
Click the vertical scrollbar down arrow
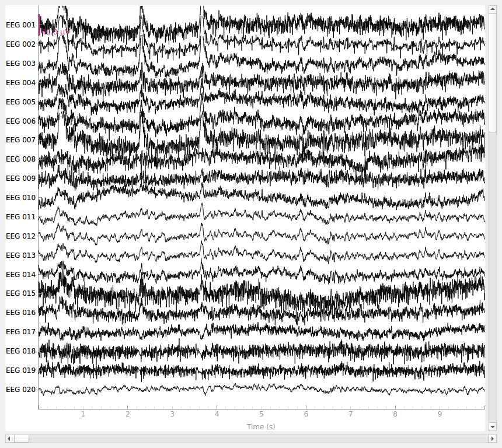(493, 427)
